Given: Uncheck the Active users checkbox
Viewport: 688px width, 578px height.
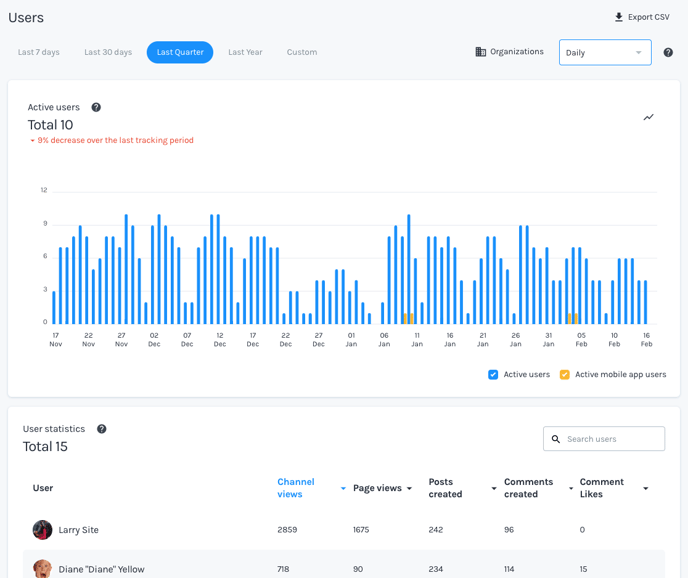Looking at the screenshot, I should pyautogui.click(x=493, y=375).
